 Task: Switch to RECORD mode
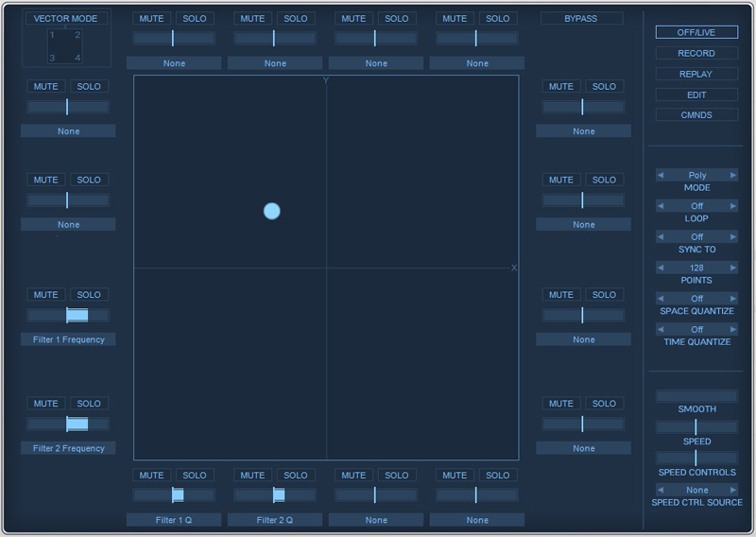coord(696,53)
